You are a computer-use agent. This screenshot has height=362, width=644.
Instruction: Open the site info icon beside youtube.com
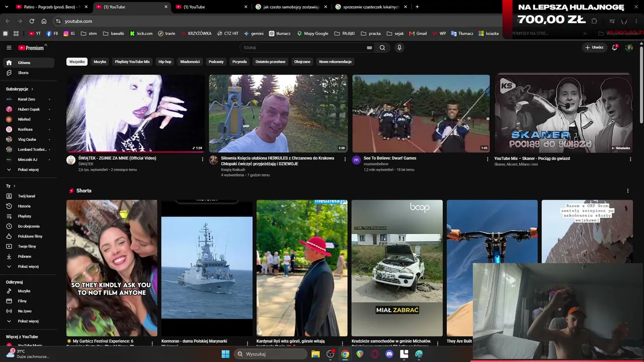[x=58, y=21]
